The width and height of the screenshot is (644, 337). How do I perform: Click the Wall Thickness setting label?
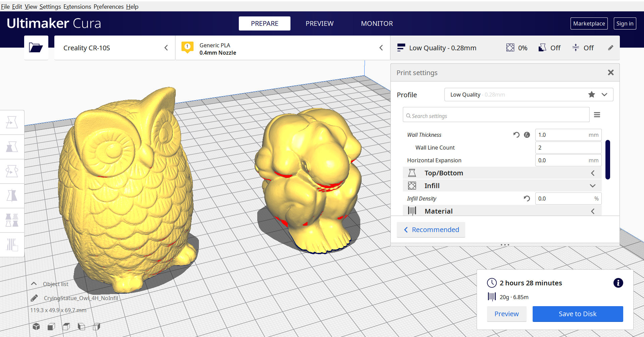click(x=424, y=135)
